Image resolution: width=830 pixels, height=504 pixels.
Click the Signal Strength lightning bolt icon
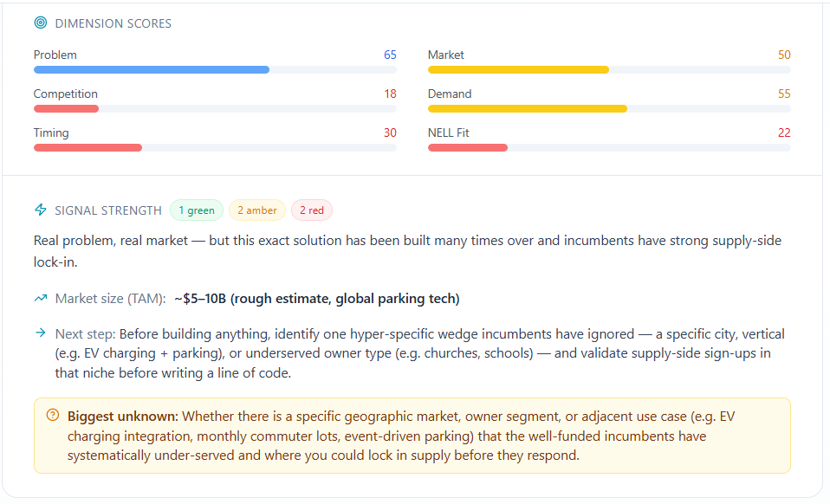pyautogui.click(x=40, y=210)
